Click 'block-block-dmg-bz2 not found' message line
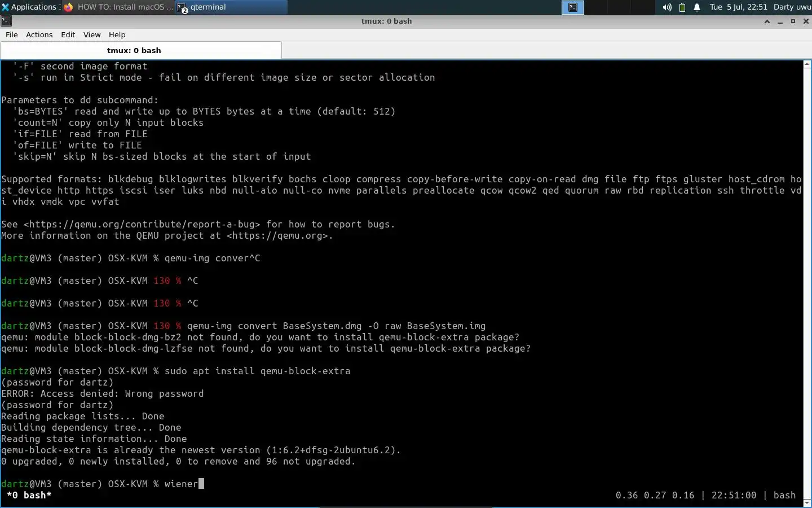This screenshot has height=508, width=812. coord(261,337)
